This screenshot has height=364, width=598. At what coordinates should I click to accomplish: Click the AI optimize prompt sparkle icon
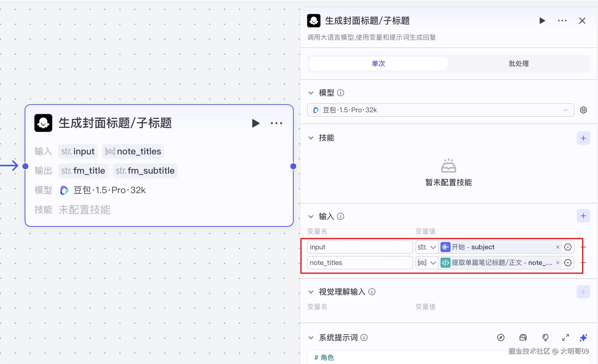click(x=583, y=337)
